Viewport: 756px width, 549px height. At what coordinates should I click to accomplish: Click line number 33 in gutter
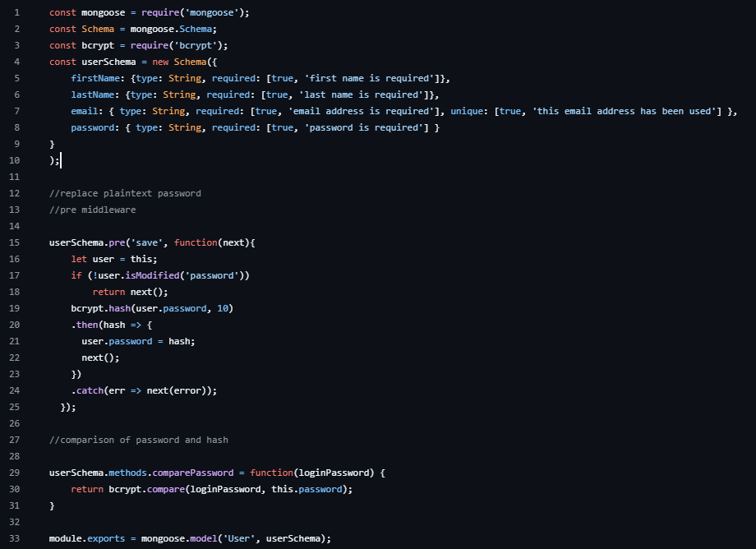point(15,538)
